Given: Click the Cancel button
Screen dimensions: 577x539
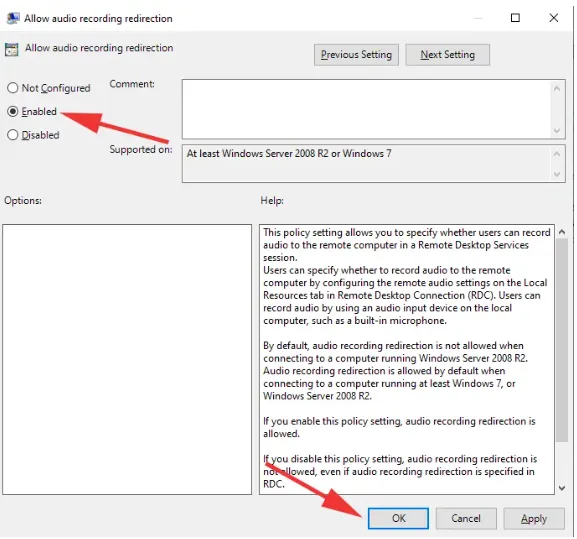Looking at the screenshot, I should [x=466, y=518].
